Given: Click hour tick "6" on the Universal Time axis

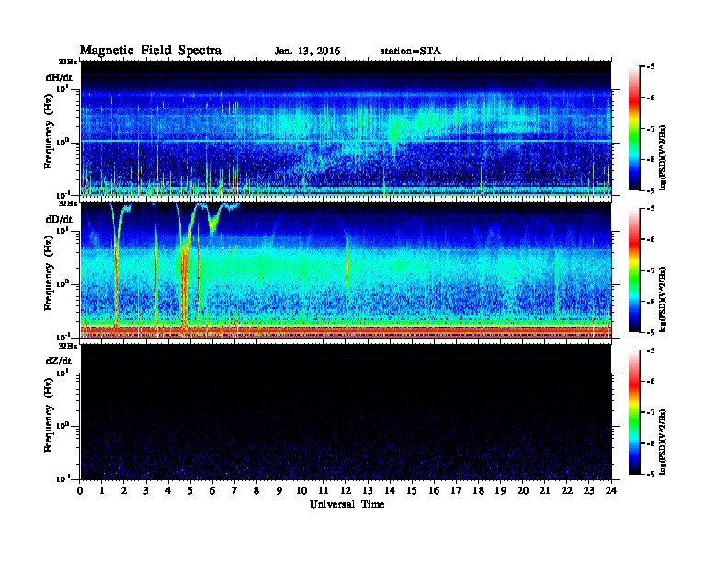Looking at the screenshot, I should tap(212, 491).
